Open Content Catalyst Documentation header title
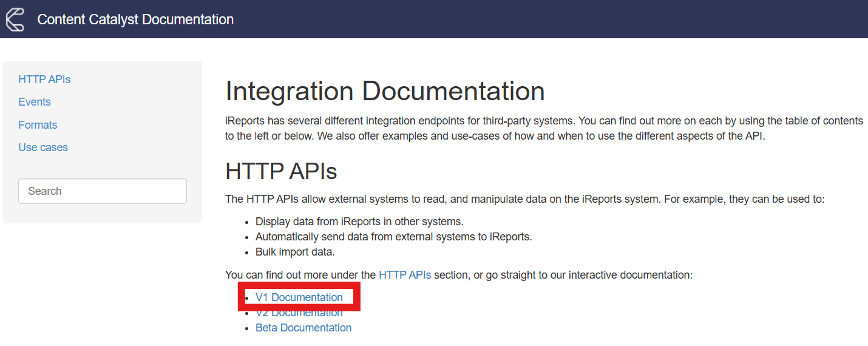Image resolution: width=868 pixels, height=346 pixels. pos(135,19)
